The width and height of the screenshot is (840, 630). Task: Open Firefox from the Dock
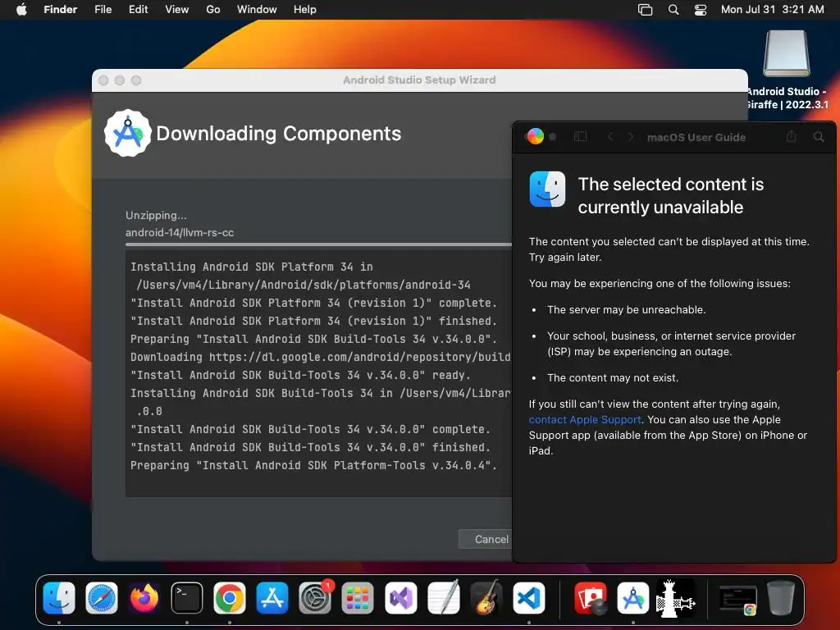pyautogui.click(x=144, y=598)
